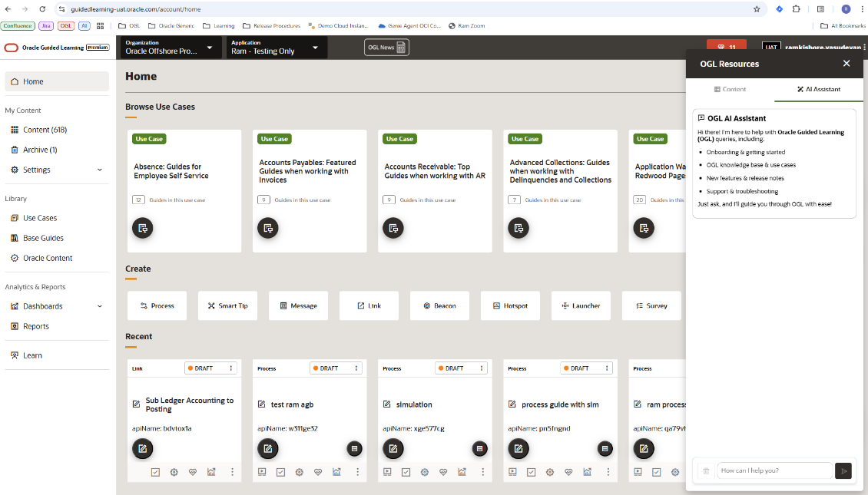Open the Application dropdown Ram - Testing Only
This screenshot has width=868, height=495.
[276, 48]
